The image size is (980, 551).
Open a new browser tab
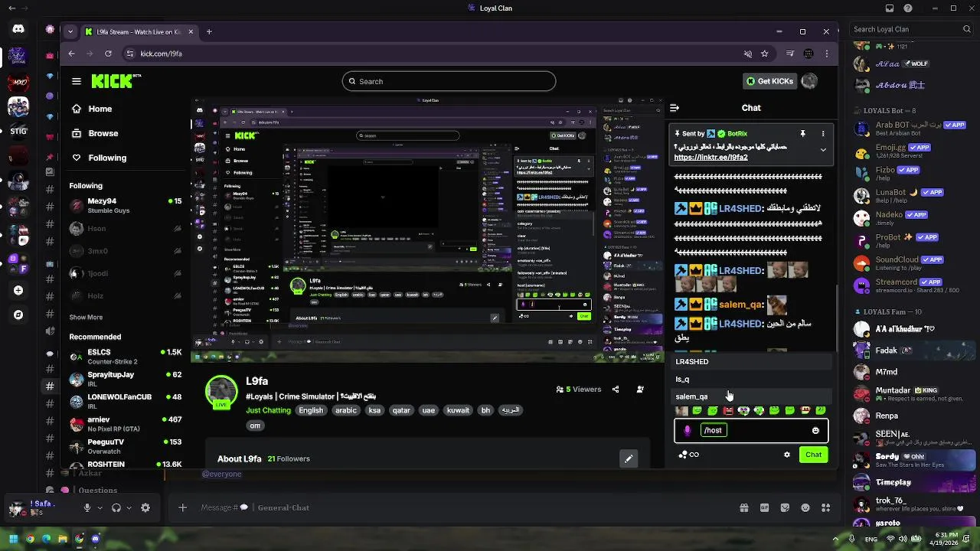tap(209, 31)
